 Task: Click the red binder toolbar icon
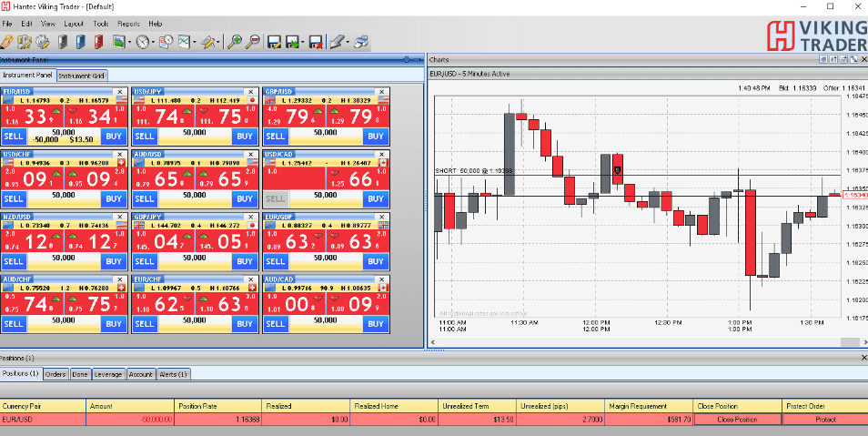coord(98,42)
